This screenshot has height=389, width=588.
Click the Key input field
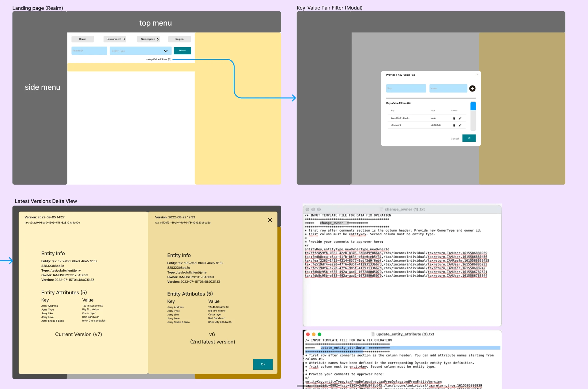406,88
